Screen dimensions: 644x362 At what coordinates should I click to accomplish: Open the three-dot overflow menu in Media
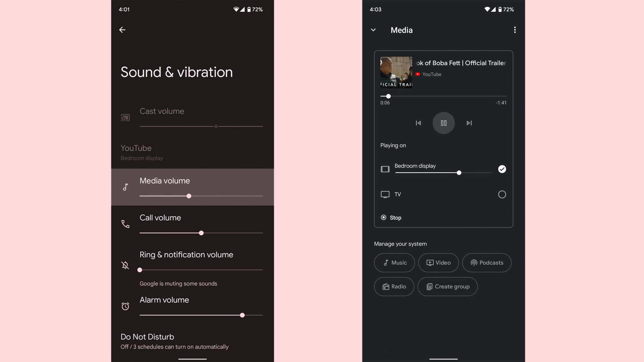coord(514,29)
